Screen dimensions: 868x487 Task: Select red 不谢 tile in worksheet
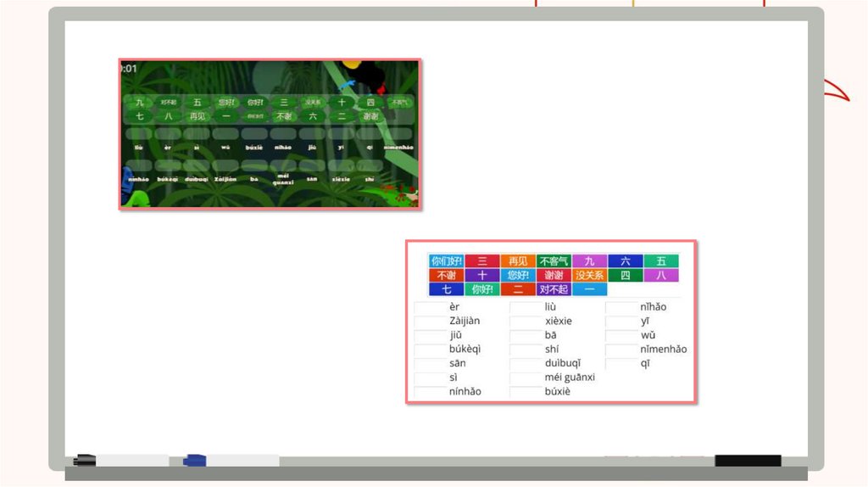[446, 276]
